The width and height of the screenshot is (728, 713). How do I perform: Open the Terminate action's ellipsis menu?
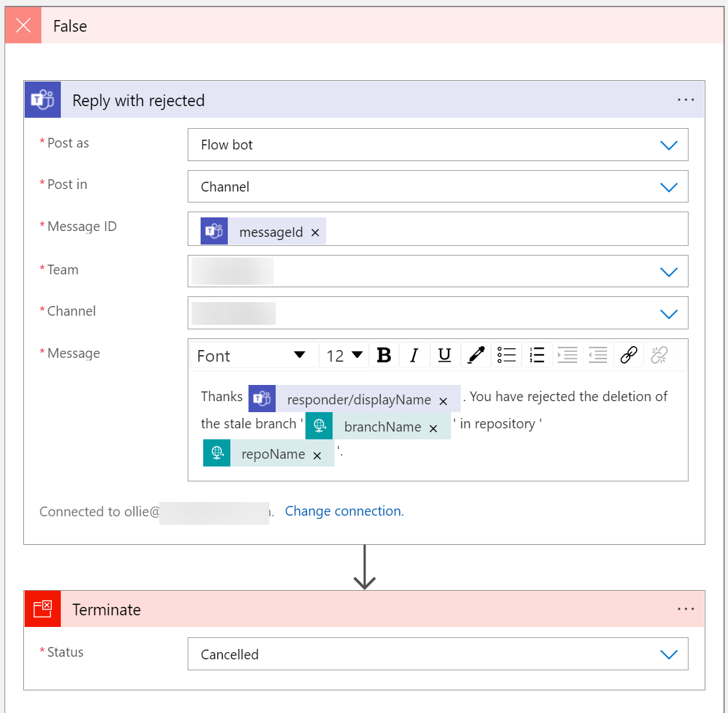point(685,608)
